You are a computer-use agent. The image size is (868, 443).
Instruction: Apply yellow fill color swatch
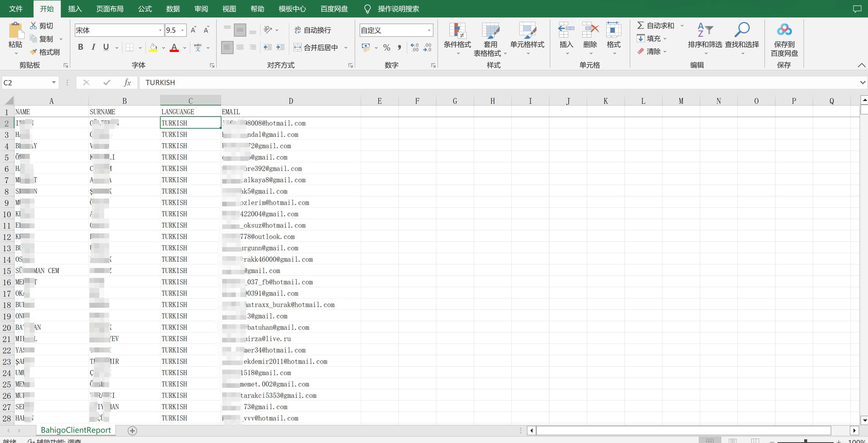tap(153, 47)
